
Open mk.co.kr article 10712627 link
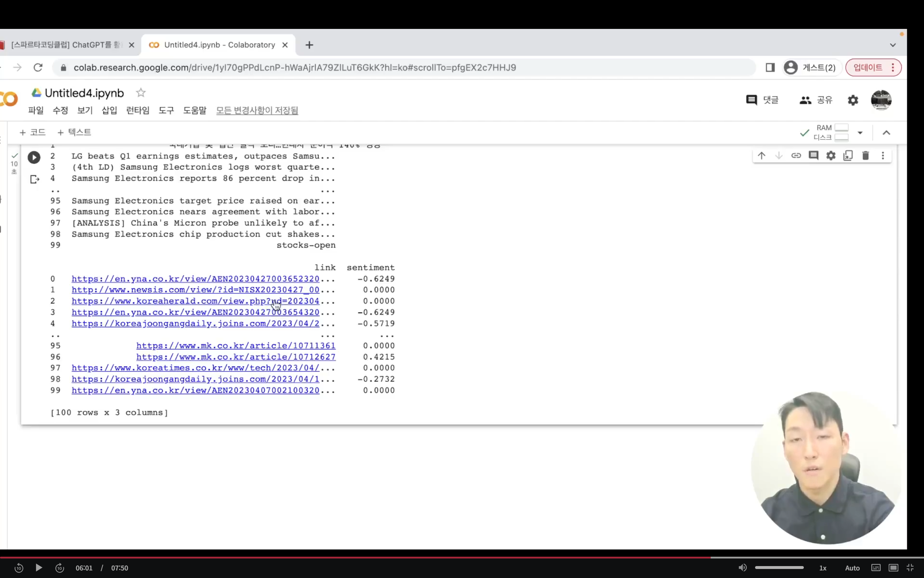tap(236, 357)
